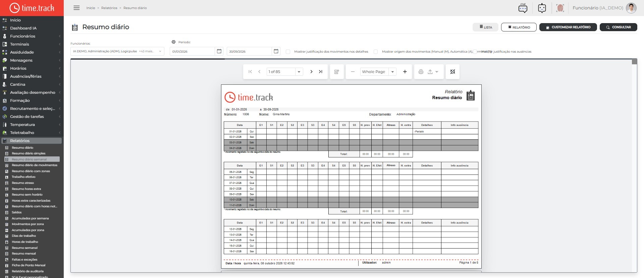This screenshot has width=644, height=278.
Task: Check 'Mostrar justificação nas ausências' option
Action: pos(475,52)
